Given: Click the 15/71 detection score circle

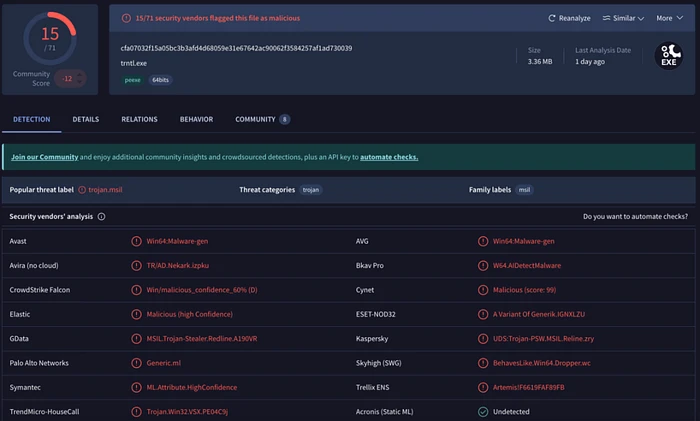Looking at the screenshot, I should (50, 38).
